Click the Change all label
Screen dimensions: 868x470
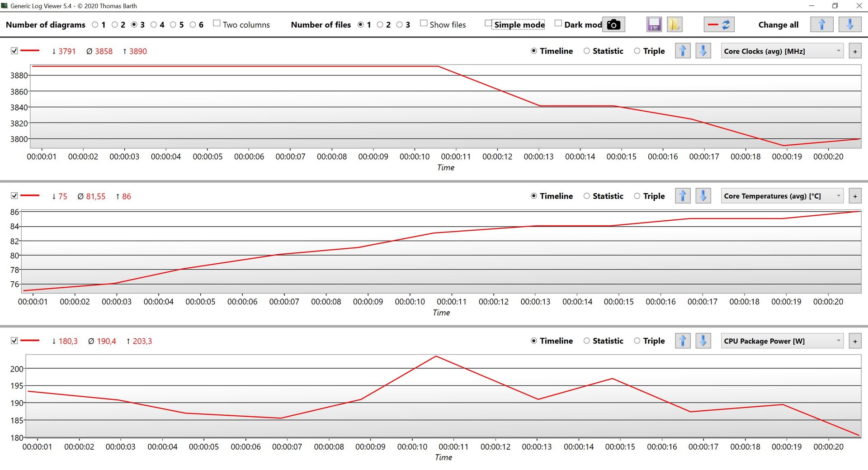click(778, 25)
